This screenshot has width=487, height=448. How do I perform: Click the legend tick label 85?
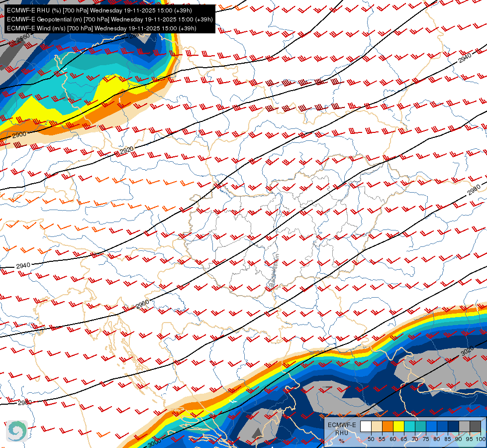point(448,439)
